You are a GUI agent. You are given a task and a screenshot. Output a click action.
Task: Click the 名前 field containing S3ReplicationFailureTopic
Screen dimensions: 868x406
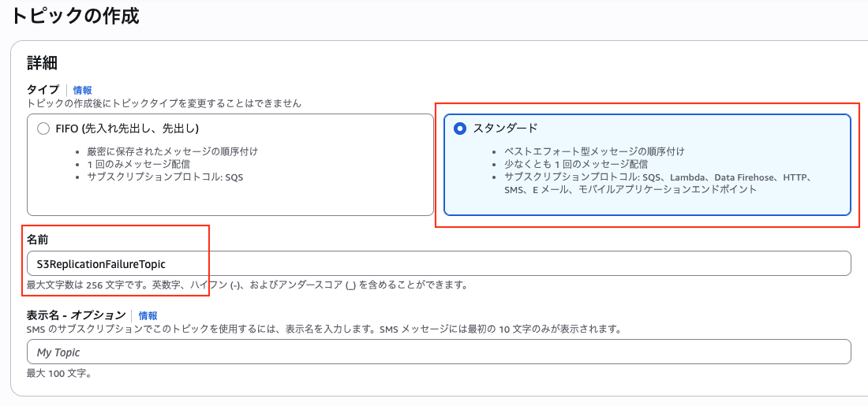point(438,263)
